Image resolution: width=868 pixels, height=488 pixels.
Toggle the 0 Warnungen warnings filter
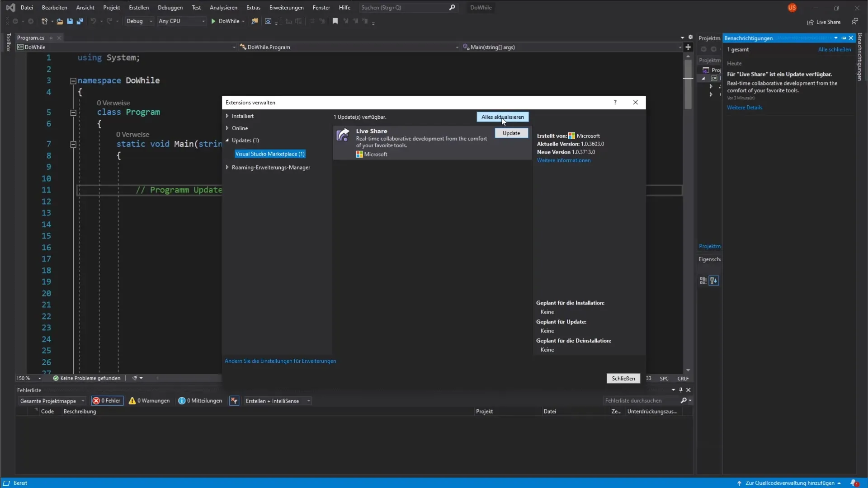tap(149, 401)
